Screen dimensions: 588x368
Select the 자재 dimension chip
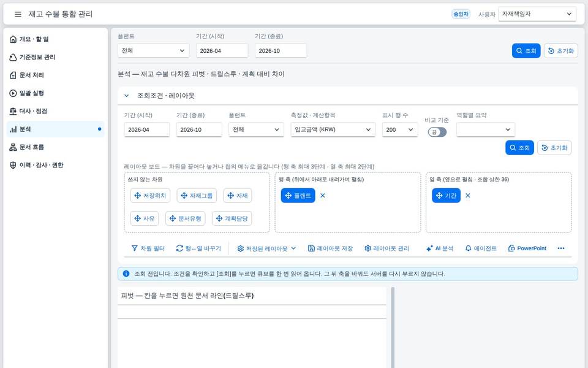click(x=238, y=196)
